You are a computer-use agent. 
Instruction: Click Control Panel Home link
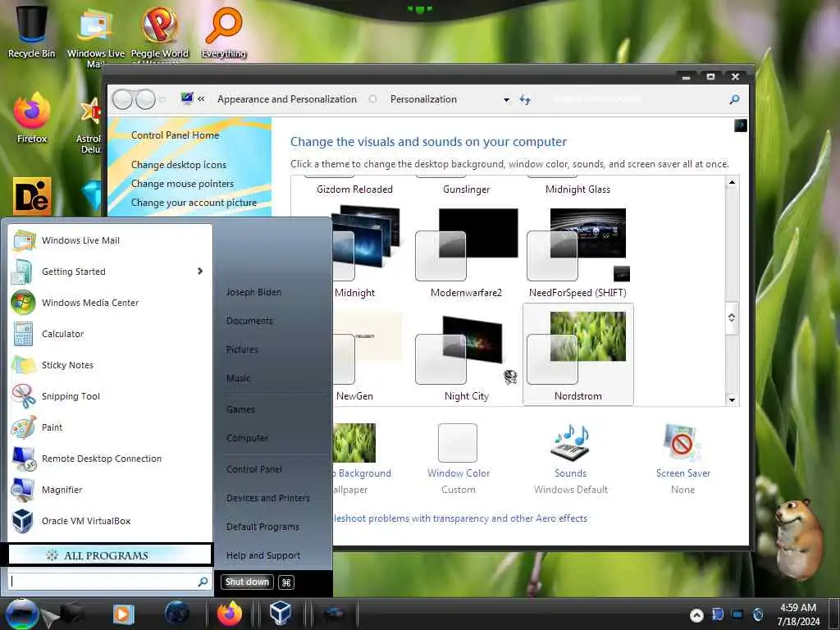(x=175, y=135)
